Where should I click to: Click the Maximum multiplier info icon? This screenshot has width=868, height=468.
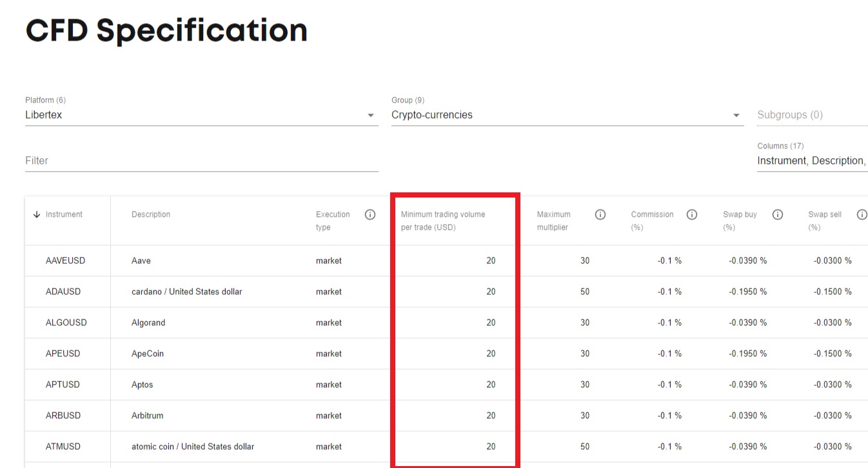click(x=600, y=214)
